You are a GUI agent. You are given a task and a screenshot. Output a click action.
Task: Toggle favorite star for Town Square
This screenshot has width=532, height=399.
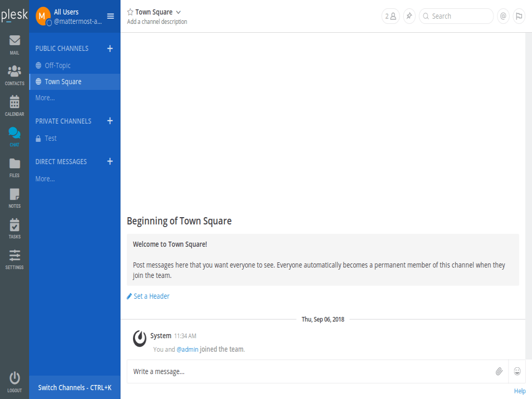pos(130,12)
